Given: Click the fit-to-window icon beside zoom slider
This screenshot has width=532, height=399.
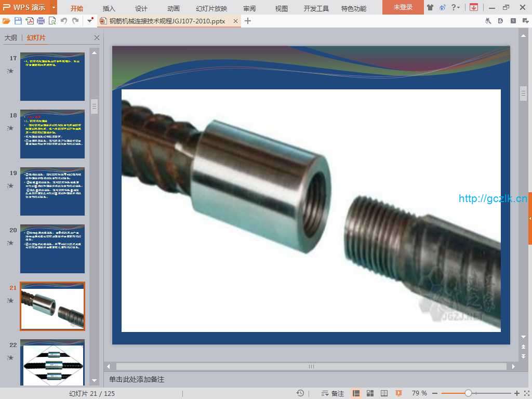Looking at the screenshot, I should tap(526, 393).
